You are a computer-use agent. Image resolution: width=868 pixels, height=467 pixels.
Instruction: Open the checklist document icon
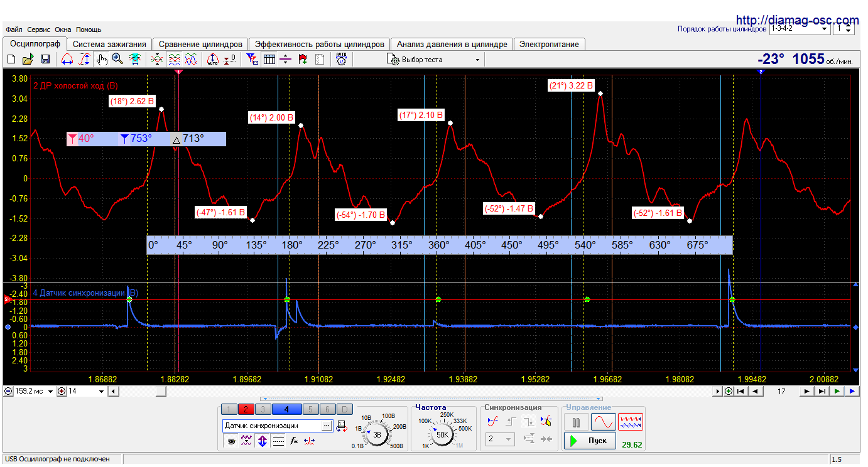coord(320,60)
